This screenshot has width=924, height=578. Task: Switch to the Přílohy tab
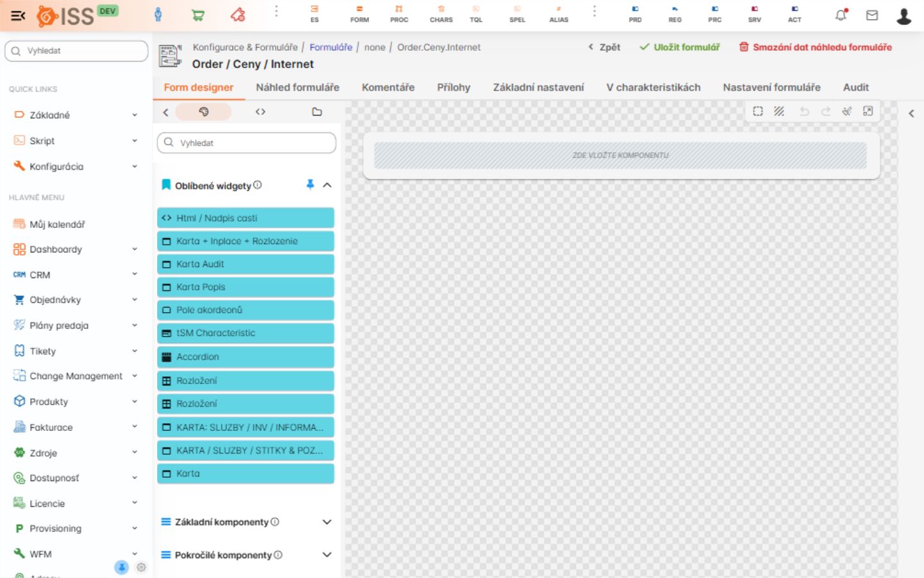[x=454, y=87]
